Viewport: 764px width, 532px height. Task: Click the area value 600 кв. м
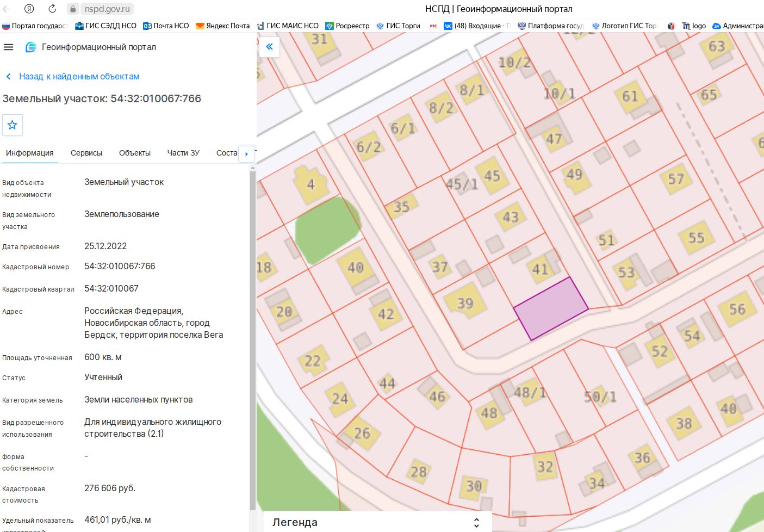[x=103, y=357]
